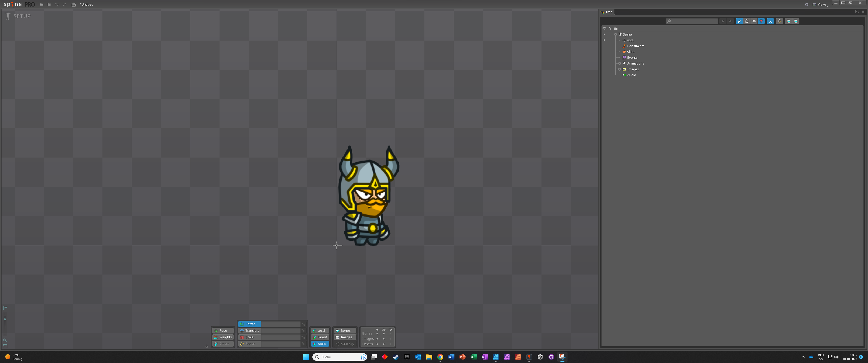Expand the Animations node
868x363 pixels.
point(620,63)
